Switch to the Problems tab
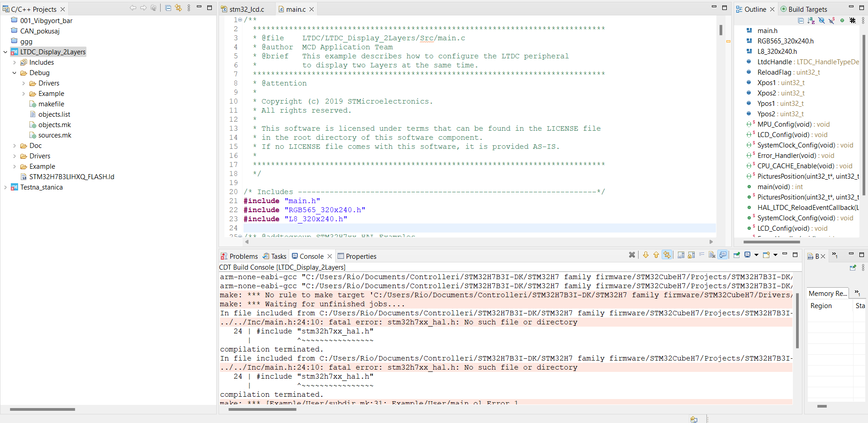The image size is (868, 423). (x=243, y=256)
